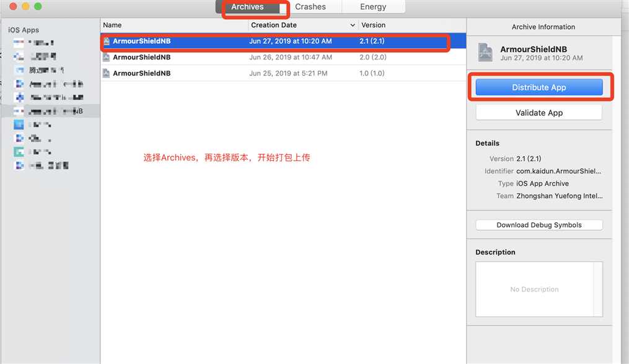This screenshot has height=364, width=629.
Task: Click the teal green app icon in the sidebar
Action: (x=19, y=152)
